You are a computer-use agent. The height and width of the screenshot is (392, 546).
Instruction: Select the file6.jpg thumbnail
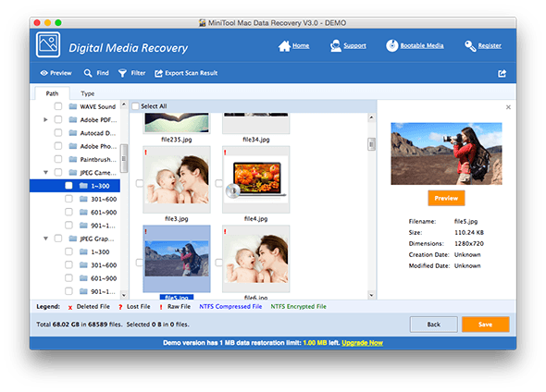256,259
